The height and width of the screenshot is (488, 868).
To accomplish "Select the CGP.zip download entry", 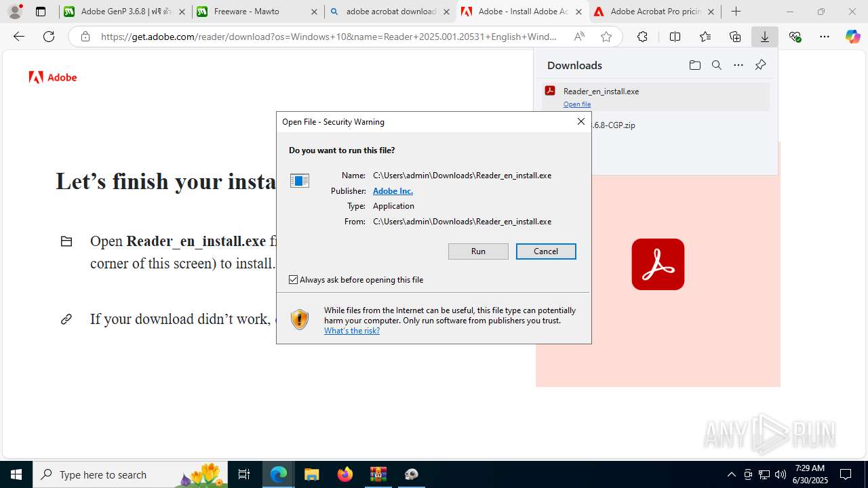I will point(613,125).
